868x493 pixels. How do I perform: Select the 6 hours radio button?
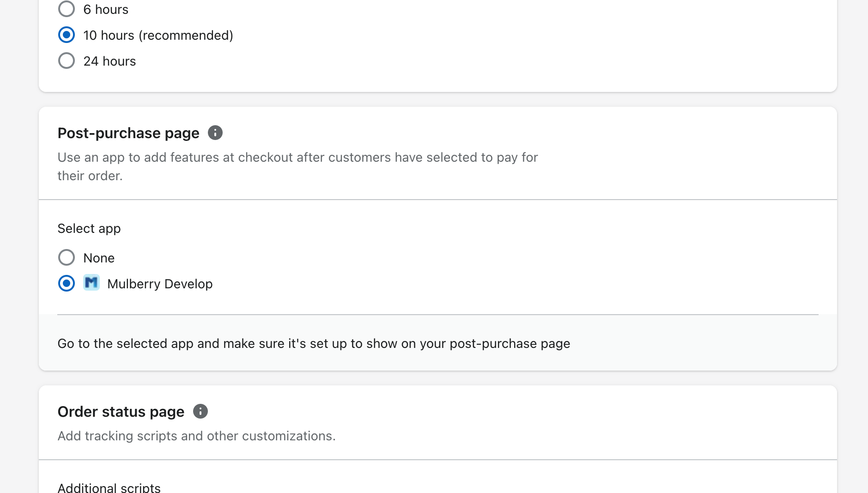tap(67, 9)
